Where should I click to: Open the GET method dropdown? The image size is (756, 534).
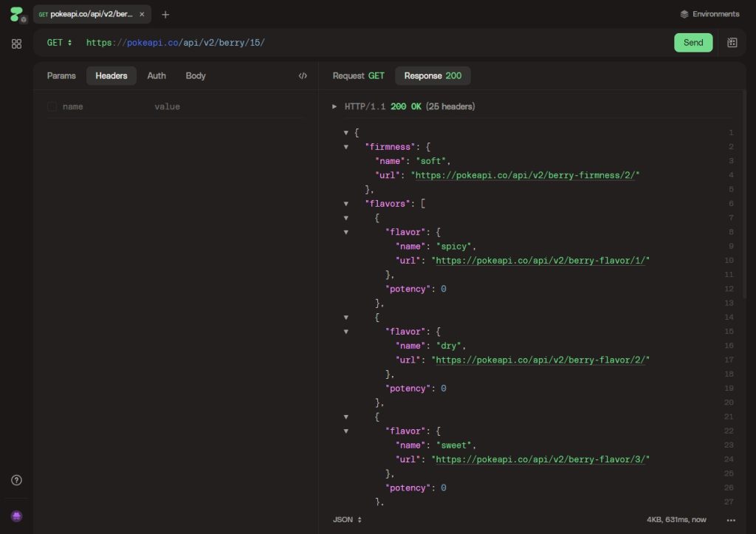click(59, 42)
